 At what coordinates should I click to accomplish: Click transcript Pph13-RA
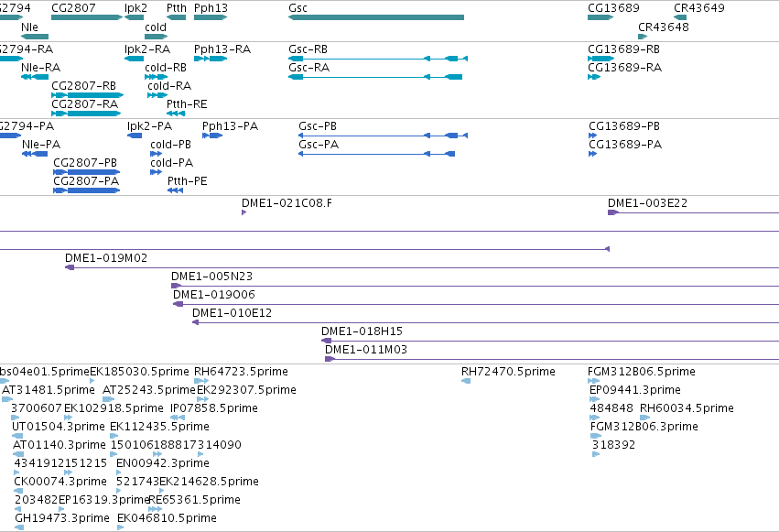click(222, 49)
